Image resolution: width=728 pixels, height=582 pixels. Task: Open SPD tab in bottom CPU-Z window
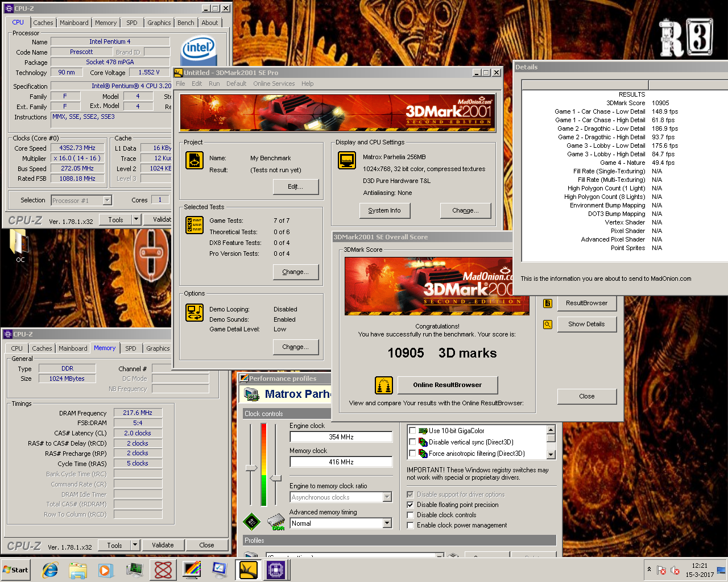(131, 348)
